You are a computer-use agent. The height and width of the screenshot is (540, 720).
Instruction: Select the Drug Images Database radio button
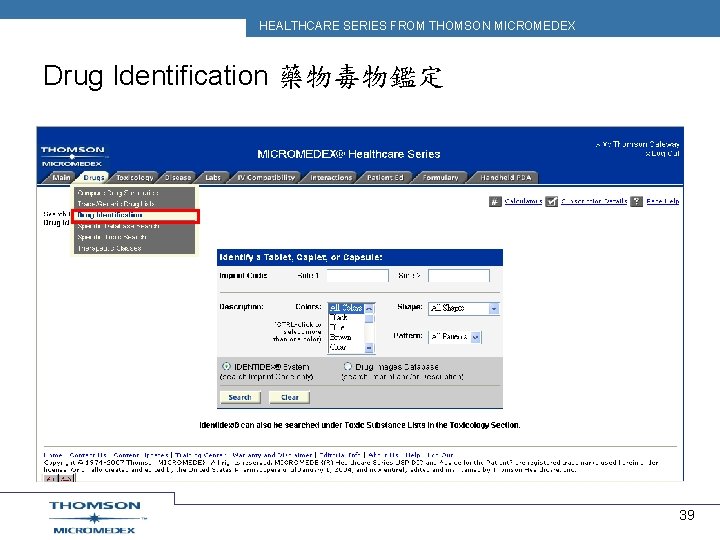[x=348, y=366]
